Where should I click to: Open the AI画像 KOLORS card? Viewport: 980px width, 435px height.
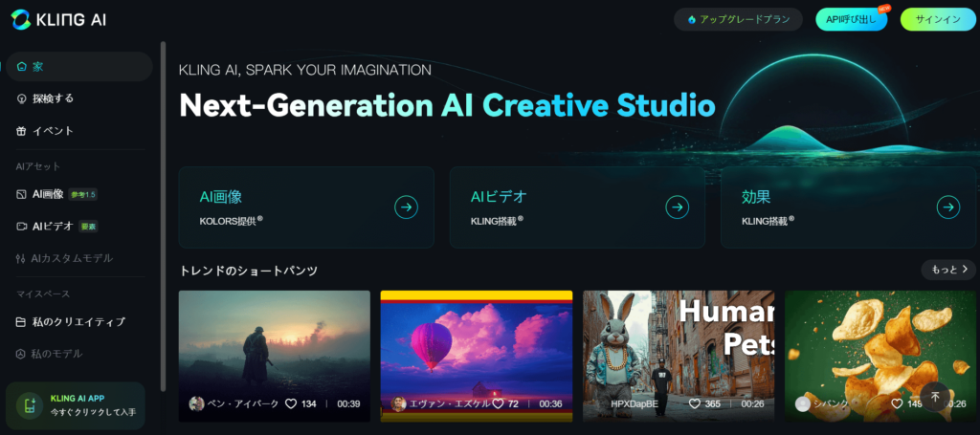tap(306, 207)
